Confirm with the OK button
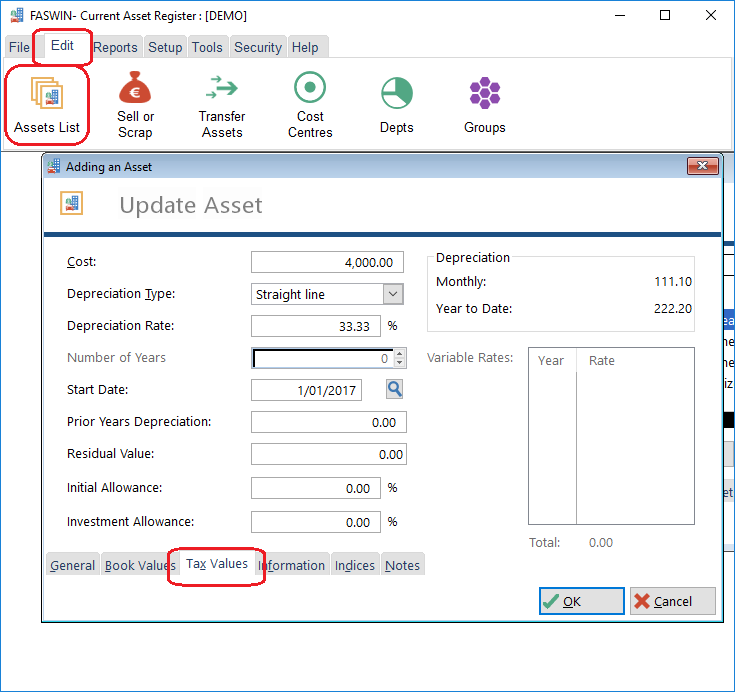This screenshot has width=735, height=692. point(581,601)
